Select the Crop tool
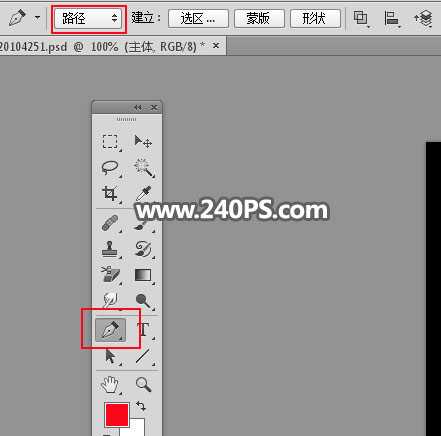This screenshot has height=436, width=441. pos(110,193)
